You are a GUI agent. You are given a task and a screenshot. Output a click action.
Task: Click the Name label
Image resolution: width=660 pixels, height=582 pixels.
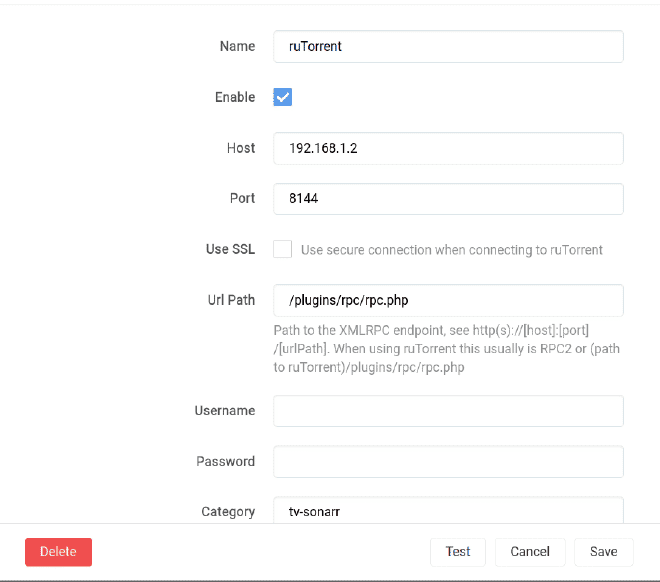(x=237, y=46)
